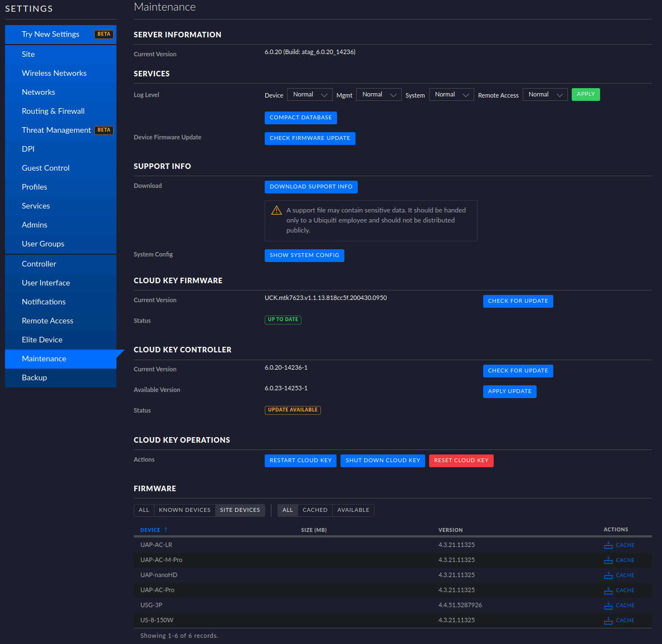This screenshot has height=644, width=662.
Task: Check for Cloud Key controller update
Action: tap(518, 371)
